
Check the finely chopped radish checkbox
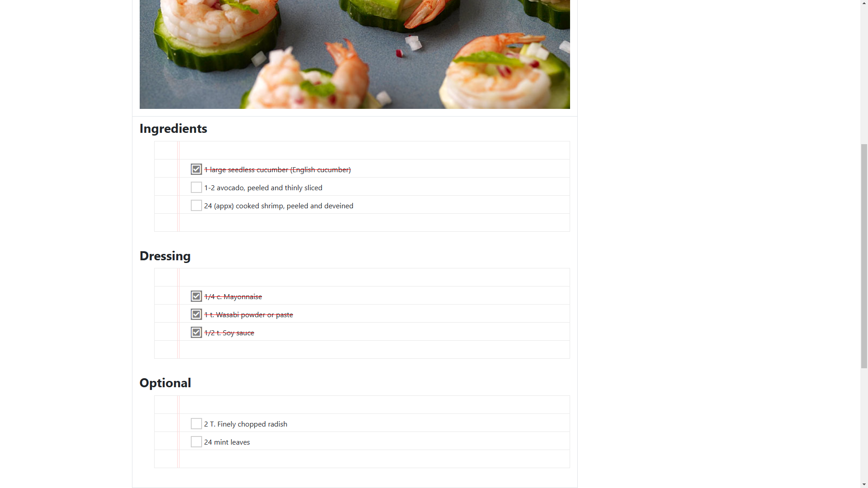196,423
